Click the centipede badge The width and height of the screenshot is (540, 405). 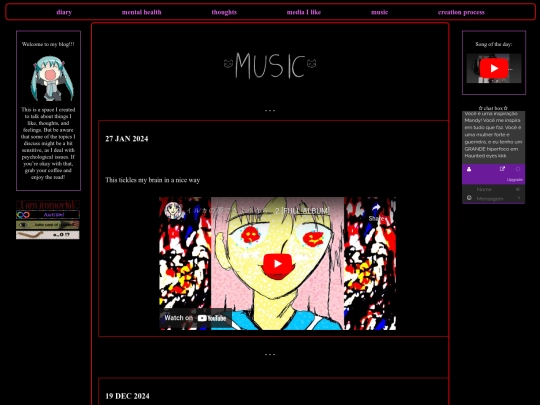48,235
